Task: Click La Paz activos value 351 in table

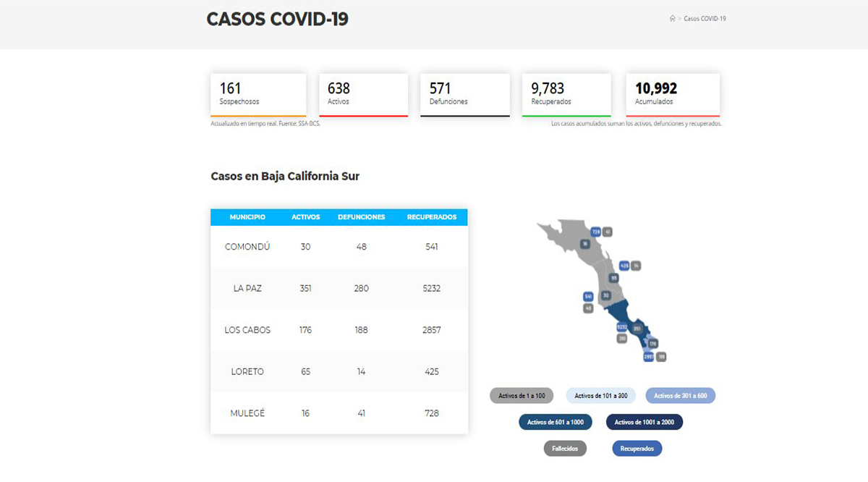Action: click(x=305, y=288)
